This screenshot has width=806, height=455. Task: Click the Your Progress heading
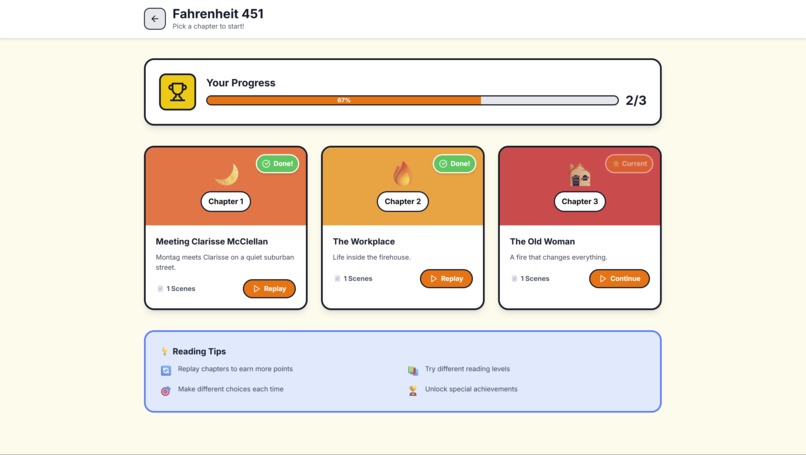(x=241, y=83)
